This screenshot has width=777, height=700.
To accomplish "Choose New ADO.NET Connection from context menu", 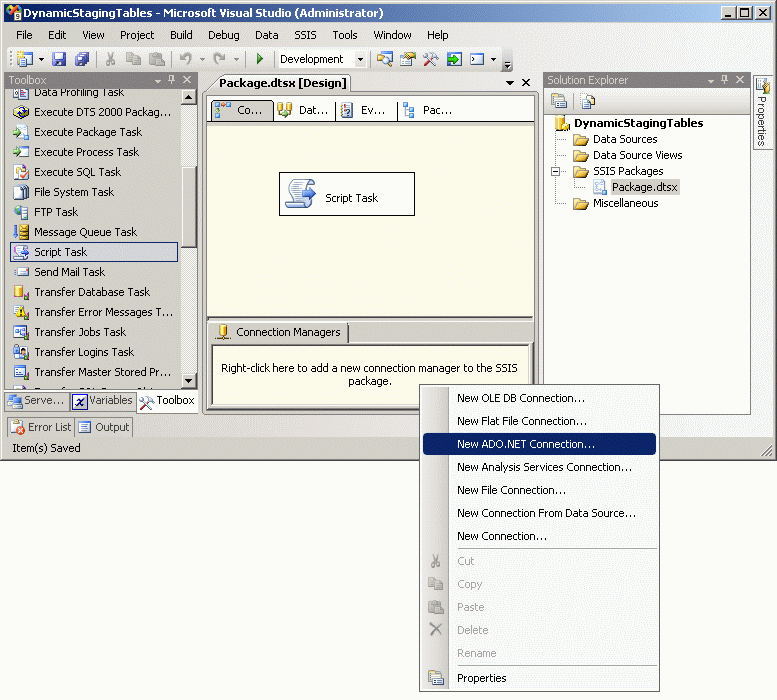I will click(539, 444).
